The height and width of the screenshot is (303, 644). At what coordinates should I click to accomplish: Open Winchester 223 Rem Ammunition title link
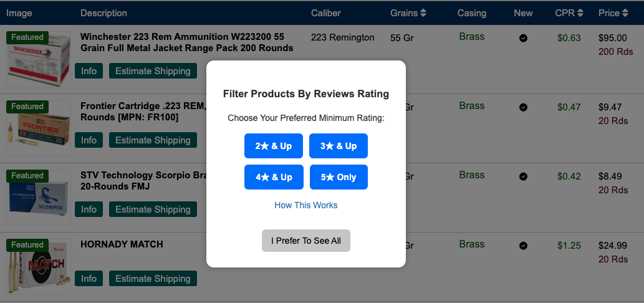(186, 42)
